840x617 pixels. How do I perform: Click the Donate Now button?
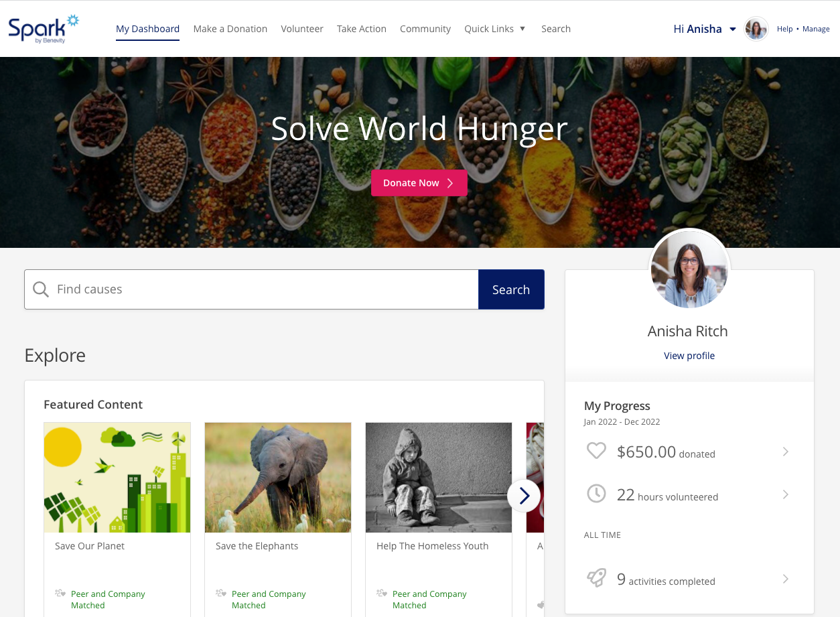(419, 183)
